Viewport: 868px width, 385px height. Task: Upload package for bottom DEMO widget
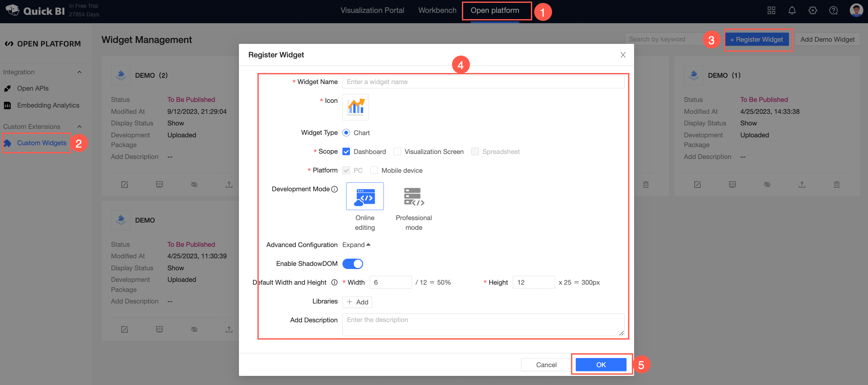[229, 330]
